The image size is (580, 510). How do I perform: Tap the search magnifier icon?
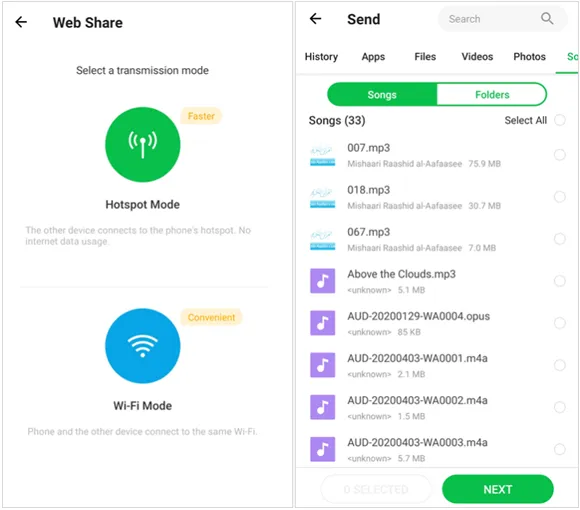pyautogui.click(x=547, y=18)
